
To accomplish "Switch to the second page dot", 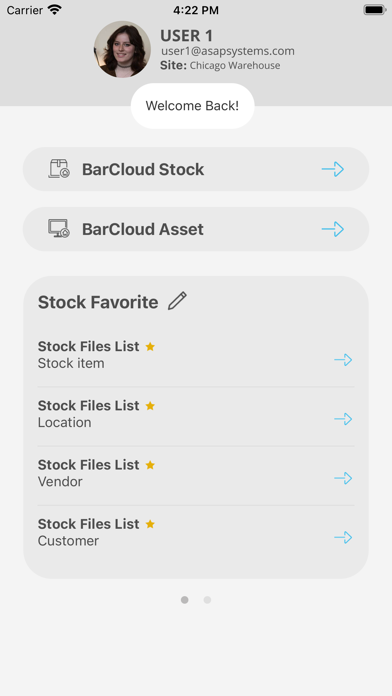I will [x=207, y=600].
